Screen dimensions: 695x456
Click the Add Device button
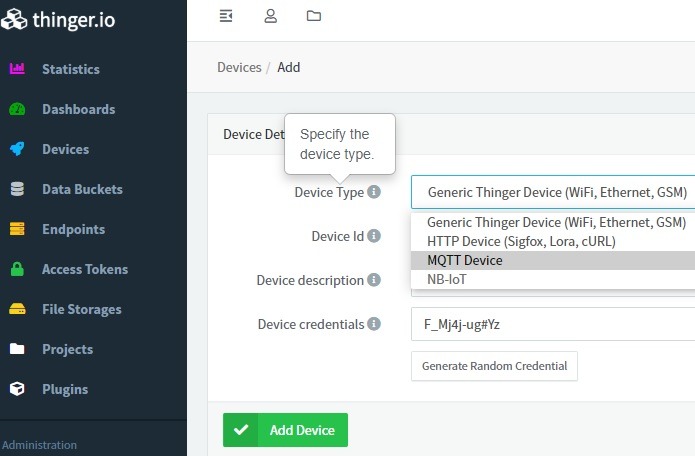coord(285,430)
